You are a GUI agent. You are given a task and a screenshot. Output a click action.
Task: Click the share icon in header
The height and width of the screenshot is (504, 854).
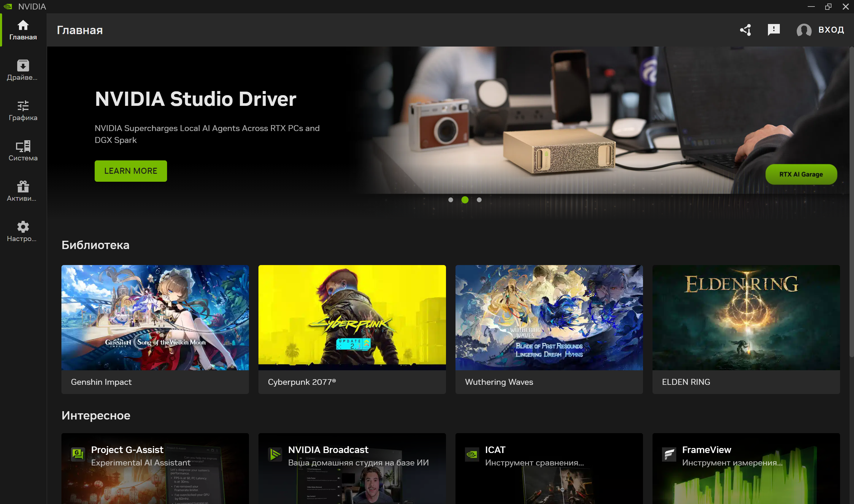coord(746,30)
